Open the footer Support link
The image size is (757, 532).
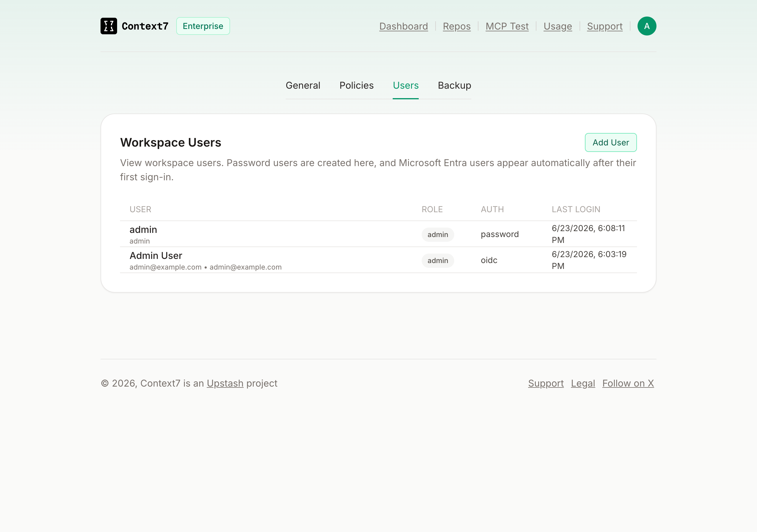pos(546,383)
